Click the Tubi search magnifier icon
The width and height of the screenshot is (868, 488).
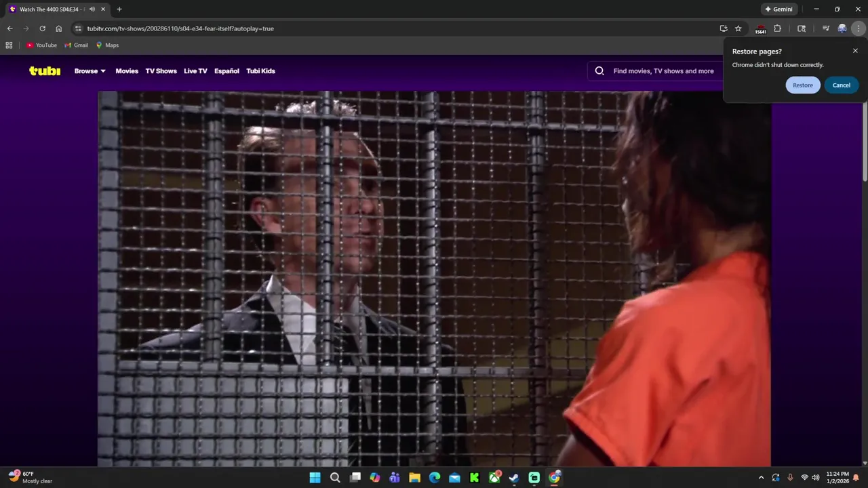pyautogui.click(x=599, y=70)
